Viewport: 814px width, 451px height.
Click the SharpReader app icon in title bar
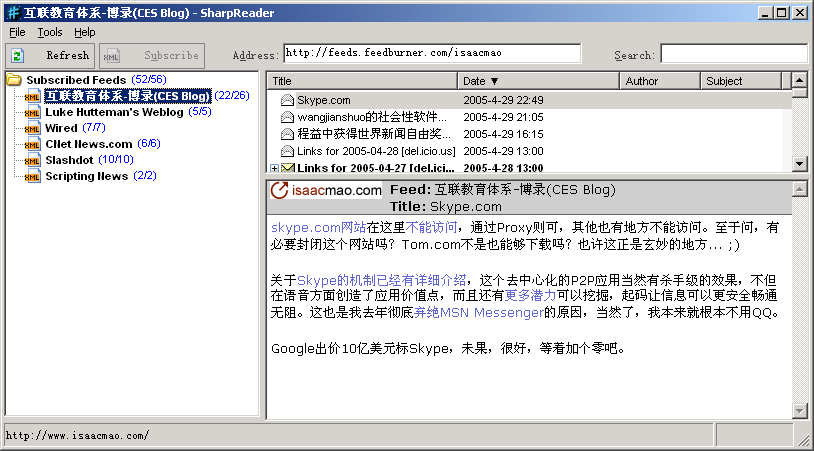pyautogui.click(x=13, y=12)
